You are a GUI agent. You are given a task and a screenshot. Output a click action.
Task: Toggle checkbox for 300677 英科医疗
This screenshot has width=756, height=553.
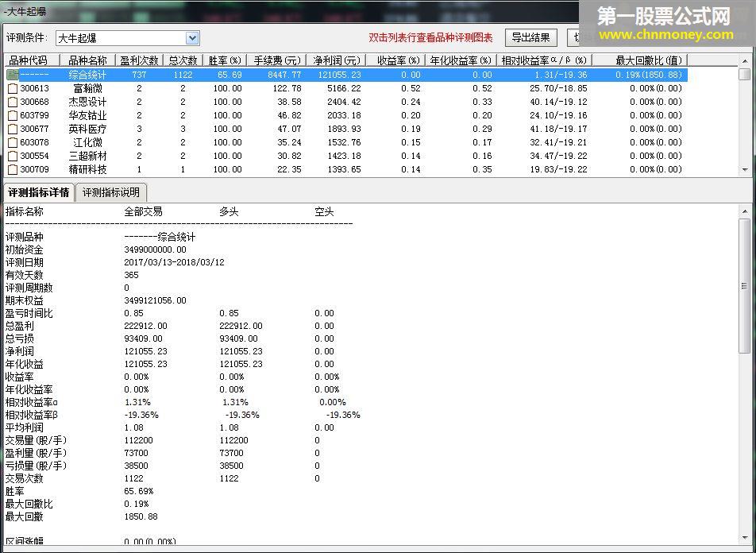pyautogui.click(x=13, y=130)
